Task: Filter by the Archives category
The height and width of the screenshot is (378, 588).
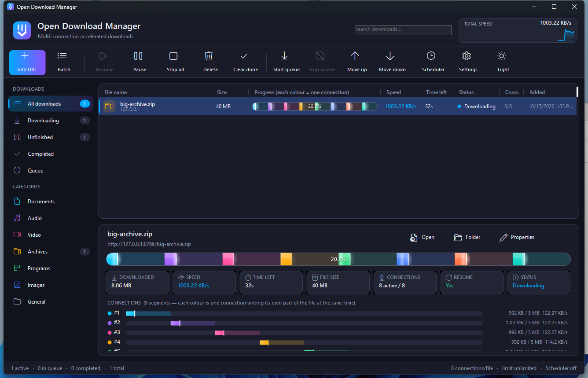Action: (51, 252)
